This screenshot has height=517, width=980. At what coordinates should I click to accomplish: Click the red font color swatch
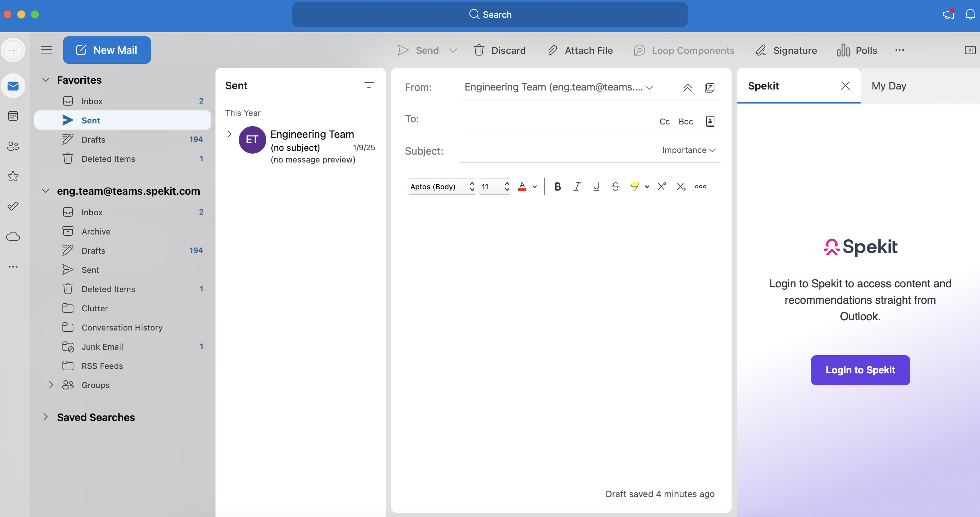[522, 187]
